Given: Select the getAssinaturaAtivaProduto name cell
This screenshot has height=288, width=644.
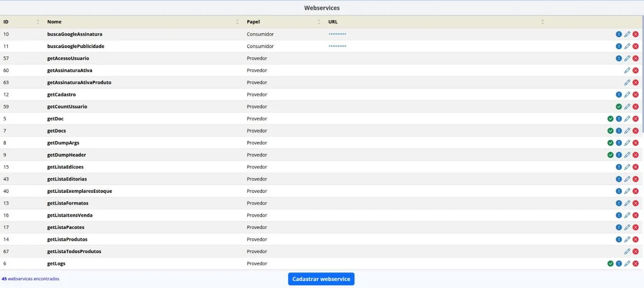Looking at the screenshot, I should point(79,83).
